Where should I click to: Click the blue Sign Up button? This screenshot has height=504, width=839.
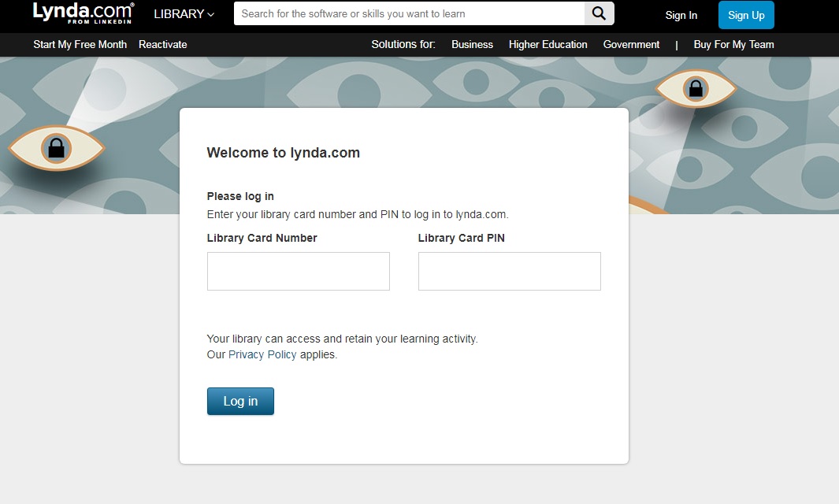746,15
